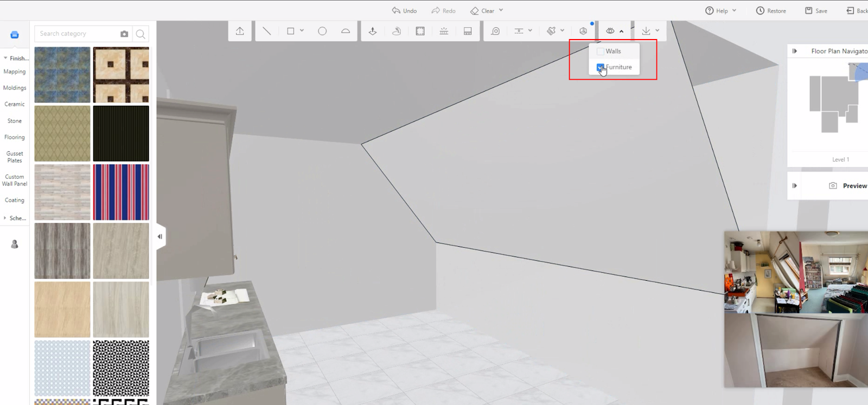Open the download dropdown arrow
Viewport: 868px width, 405px height.
click(x=658, y=31)
